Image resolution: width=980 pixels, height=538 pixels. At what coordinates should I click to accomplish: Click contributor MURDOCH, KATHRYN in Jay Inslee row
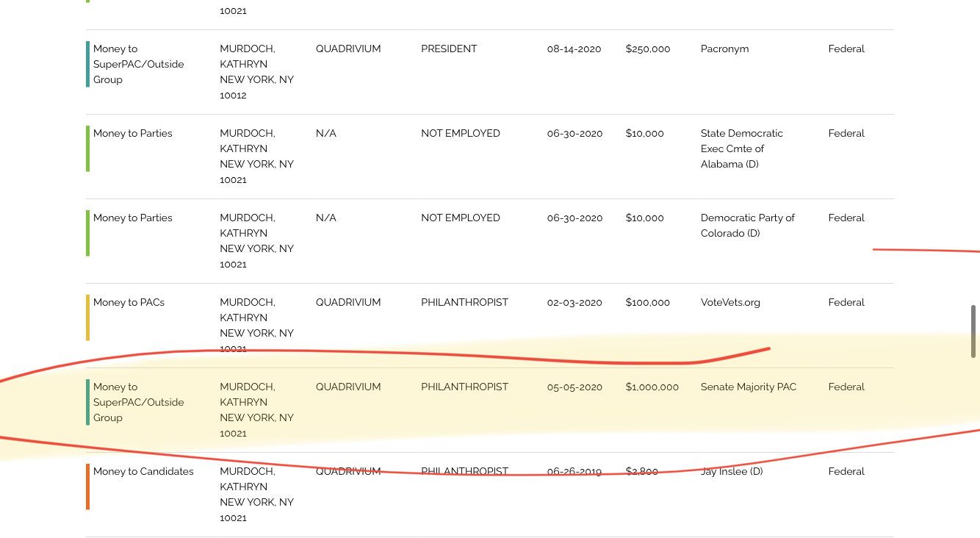click(248, 479)
